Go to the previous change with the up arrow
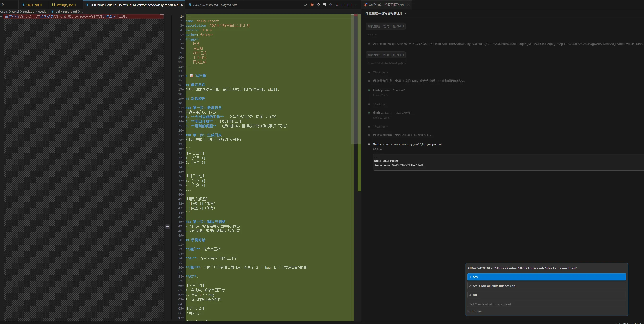The image size is (644, 324). tap(330, 5)
